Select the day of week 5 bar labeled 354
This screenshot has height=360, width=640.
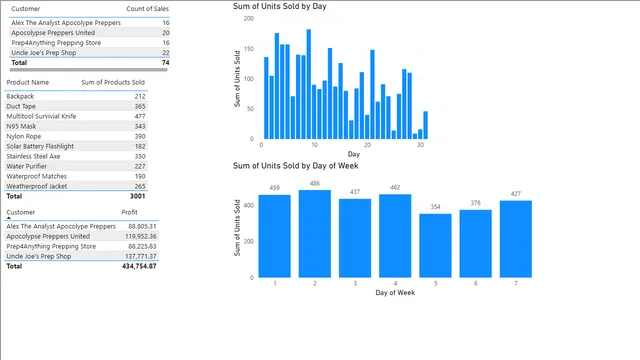point(435,246)
